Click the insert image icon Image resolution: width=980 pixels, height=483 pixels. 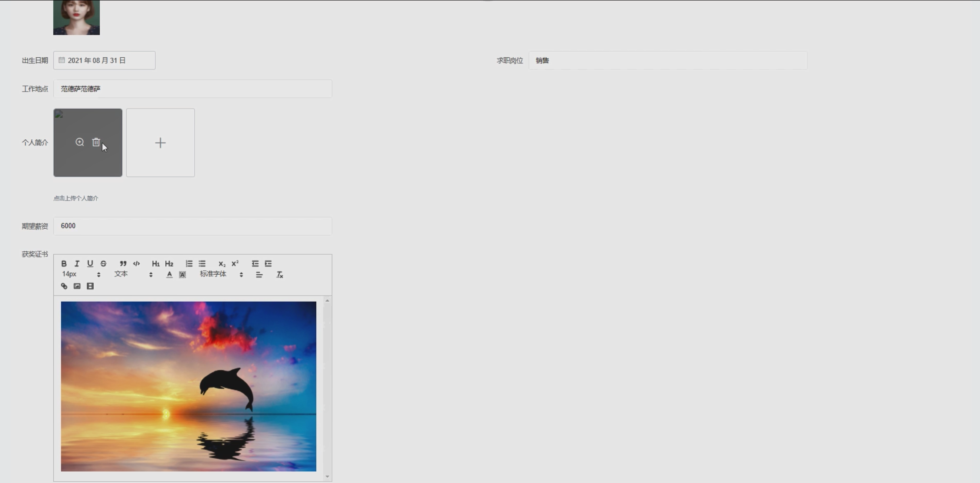point(77,286)
